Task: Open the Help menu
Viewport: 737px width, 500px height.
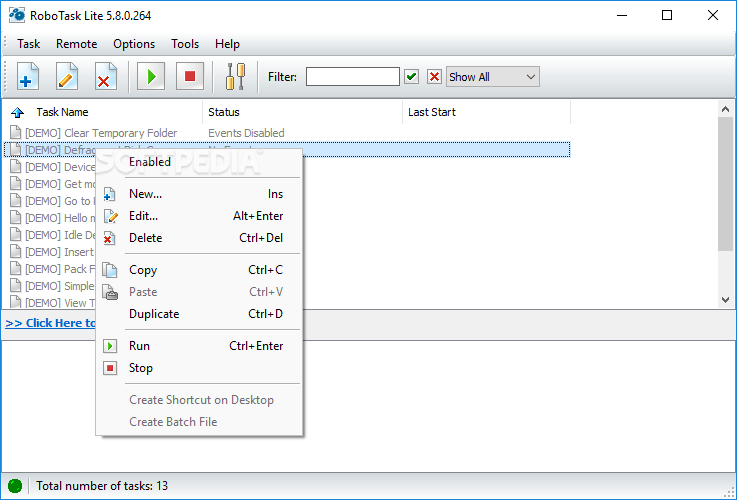Action: pyautogui.click(x=227, y=44)
